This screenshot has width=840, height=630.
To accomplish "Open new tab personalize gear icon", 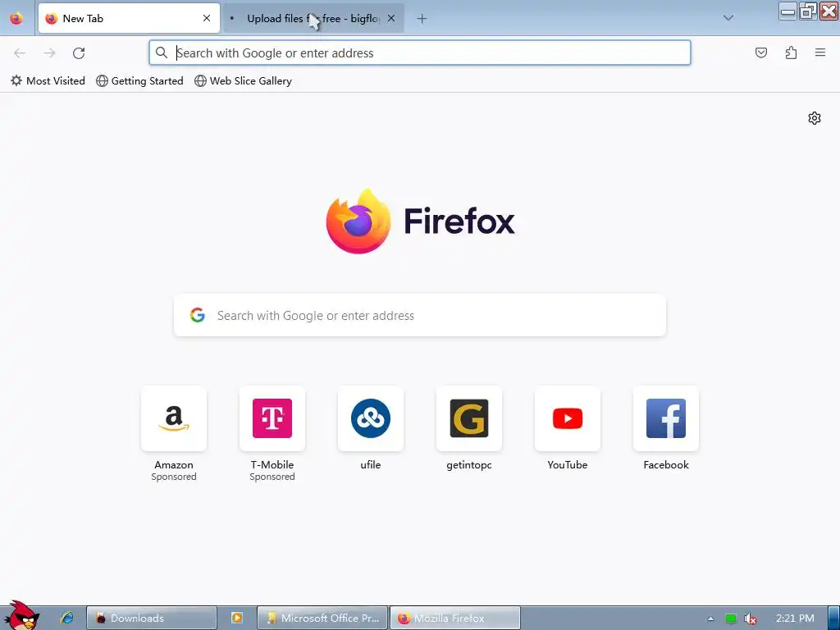I will (815, 118).
